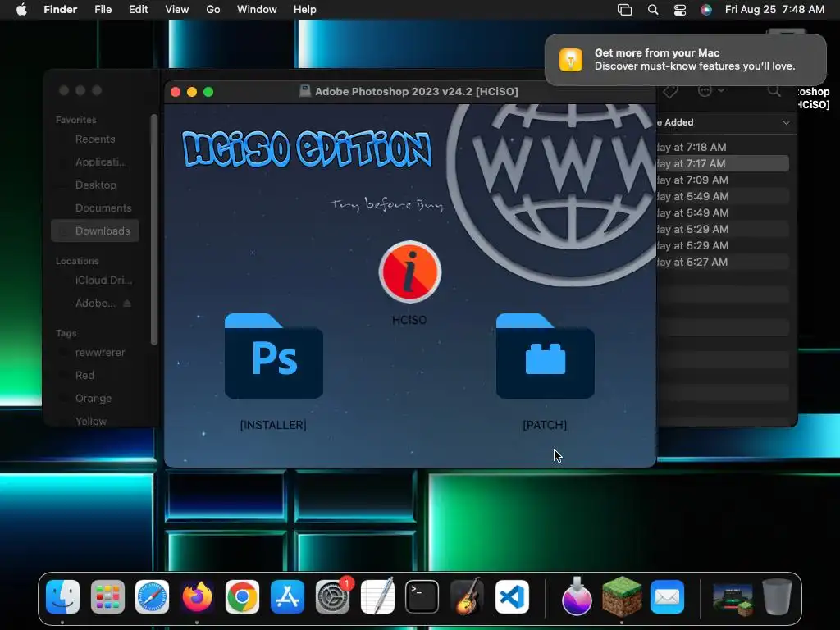
Task: Open Spotlight search in the menu bar
Action: pos(652,10)
